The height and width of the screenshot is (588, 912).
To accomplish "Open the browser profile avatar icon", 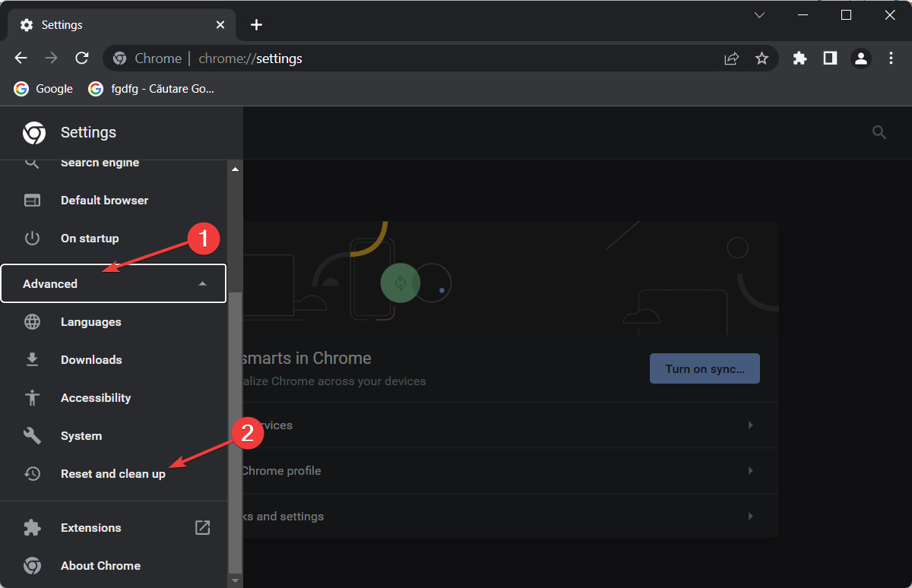I will click(860, 58).
